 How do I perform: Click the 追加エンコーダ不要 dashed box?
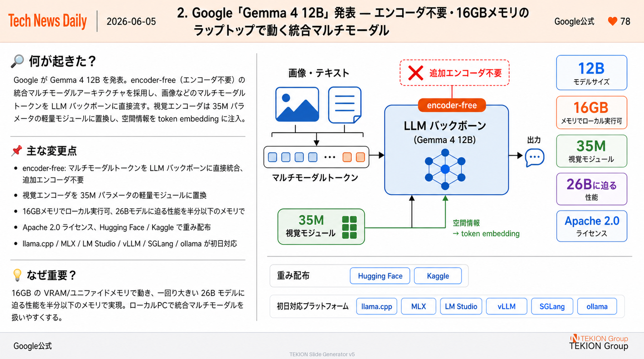pos(454,73)
